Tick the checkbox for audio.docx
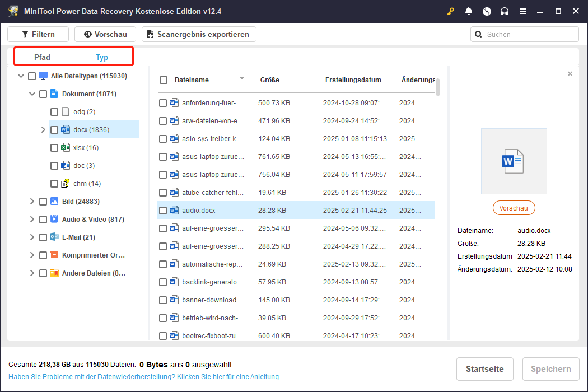 pos(163,211)
